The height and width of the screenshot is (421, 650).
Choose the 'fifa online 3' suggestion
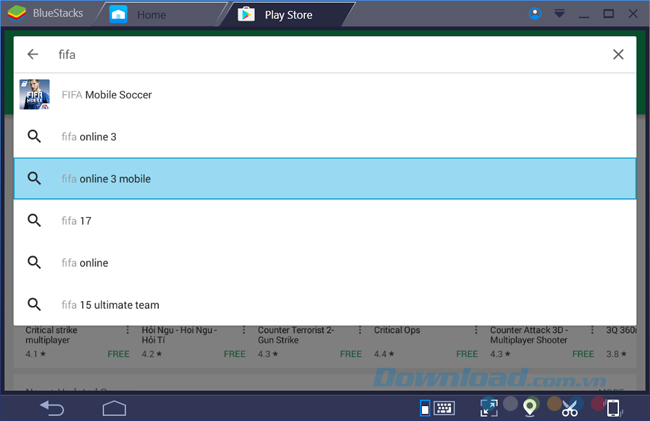pyautogui.click(x=325, y=137)
